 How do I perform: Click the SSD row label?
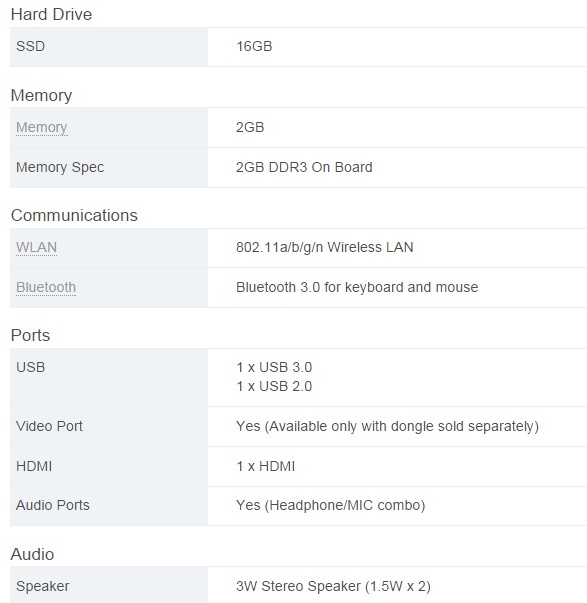[x=30, y=47]
